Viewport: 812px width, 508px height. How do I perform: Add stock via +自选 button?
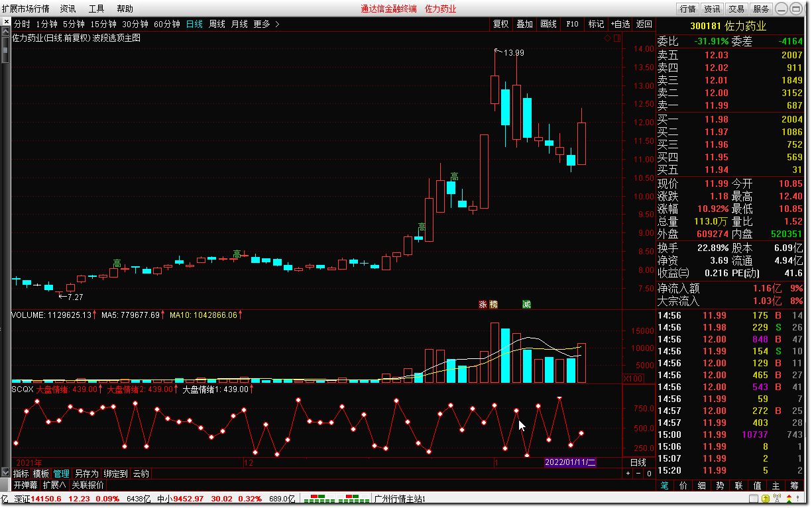click(x=620, y=24)
